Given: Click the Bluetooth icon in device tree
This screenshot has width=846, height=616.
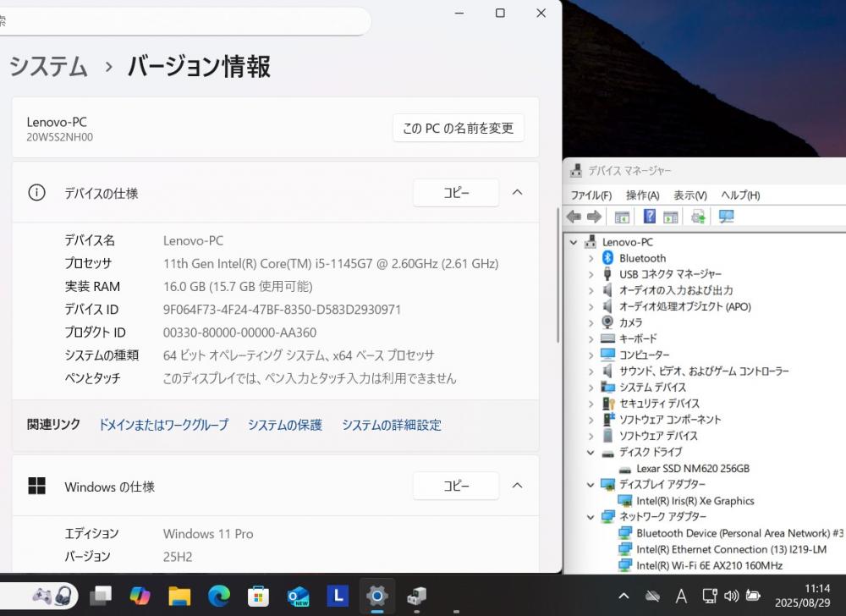Looking at the screenshot, I should tap(608, 258).
